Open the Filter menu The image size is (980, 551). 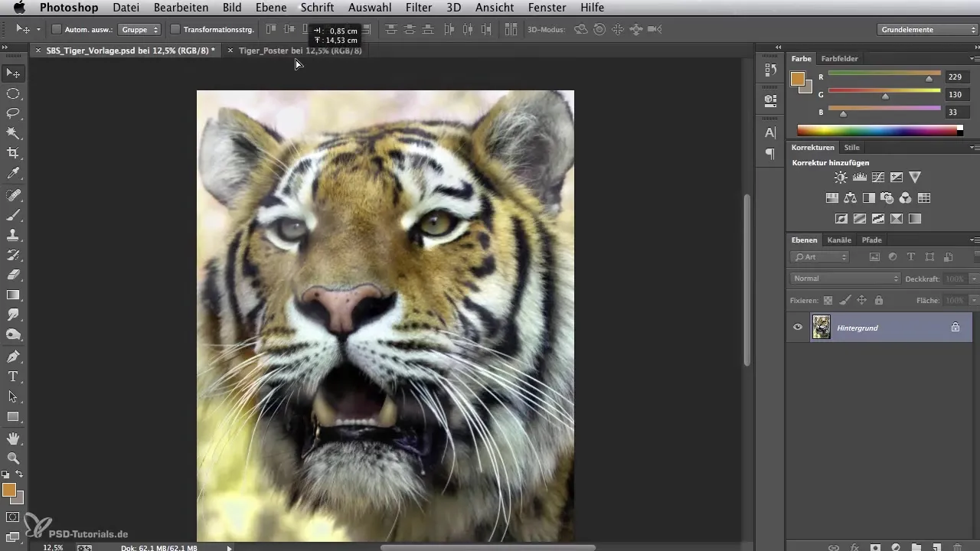coord(419,8)
